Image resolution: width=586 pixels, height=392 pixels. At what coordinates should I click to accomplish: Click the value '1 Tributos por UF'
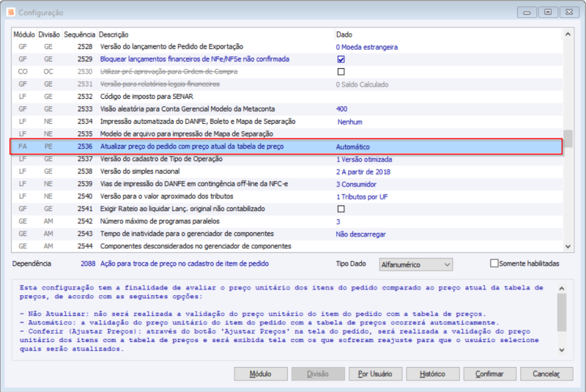tap(362, 196)
